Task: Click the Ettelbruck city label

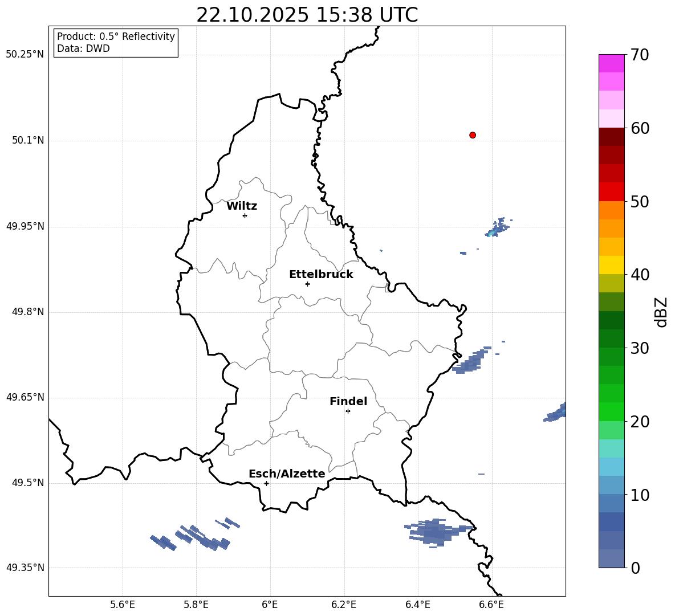Action: pos(321,275)
